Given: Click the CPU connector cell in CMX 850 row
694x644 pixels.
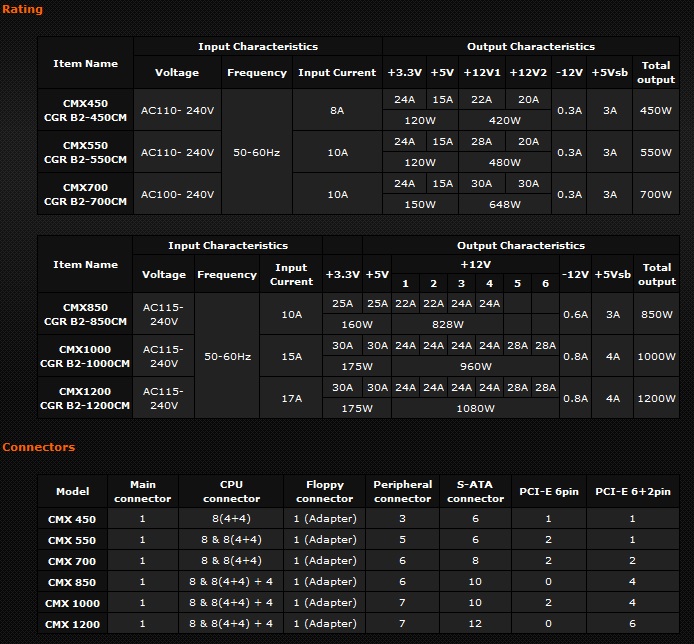Looking at the screenshot, I should click(231, 582).
